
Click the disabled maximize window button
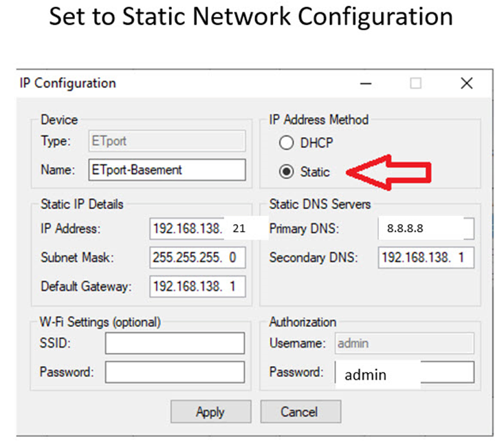click(x=415, y=83)
